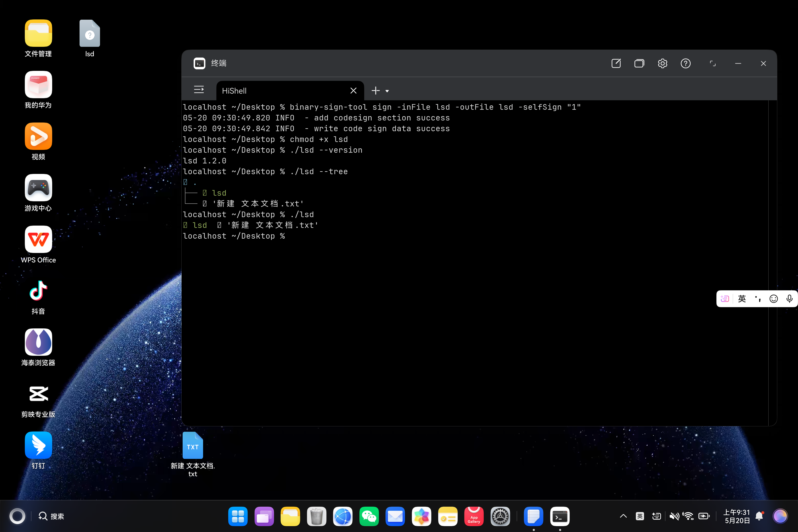Open the clock showing 上午9:31
This screenshot has height=532, width=798.
(x=737, y=516)
